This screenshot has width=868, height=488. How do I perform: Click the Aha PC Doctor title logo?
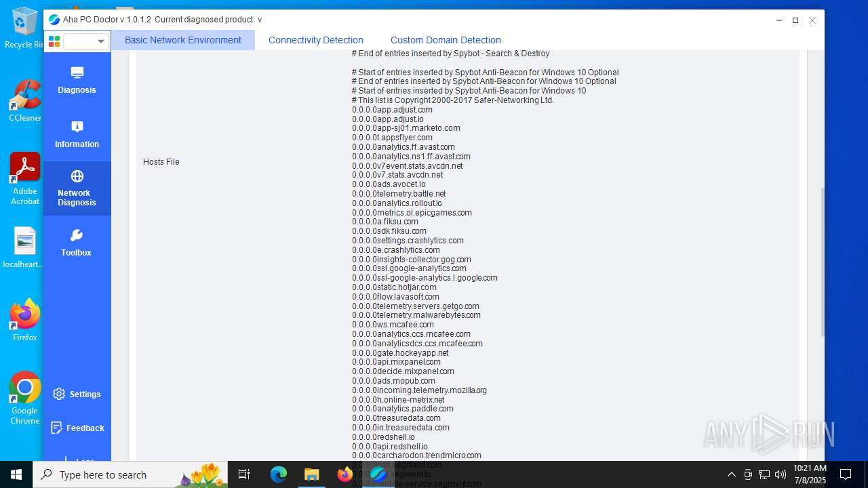pos(54,20)
